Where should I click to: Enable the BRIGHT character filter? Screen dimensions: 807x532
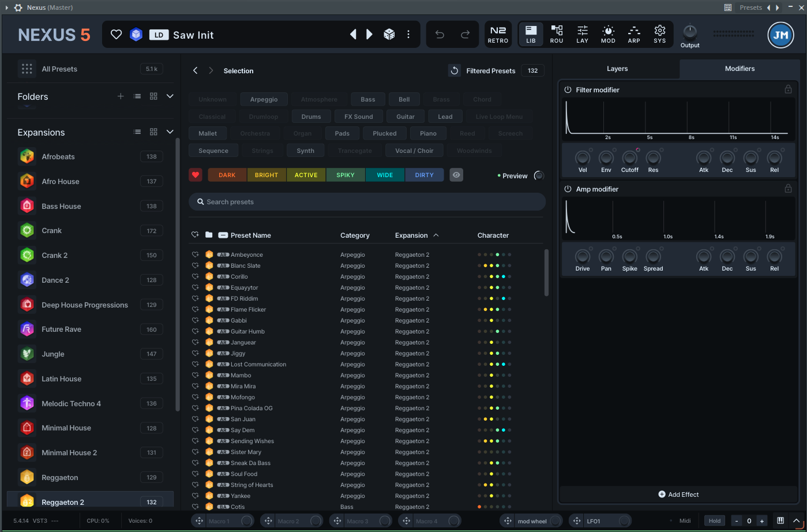(x=267, y=175)
